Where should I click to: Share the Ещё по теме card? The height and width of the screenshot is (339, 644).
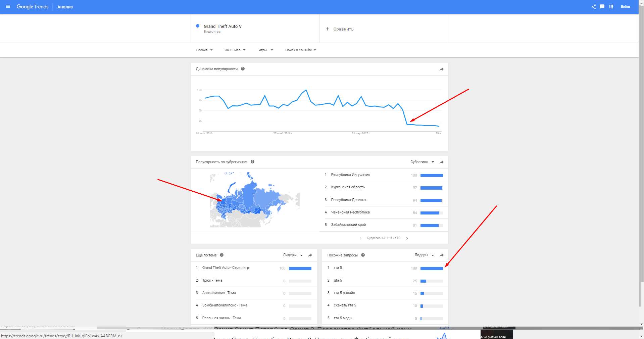click(310, 255)
